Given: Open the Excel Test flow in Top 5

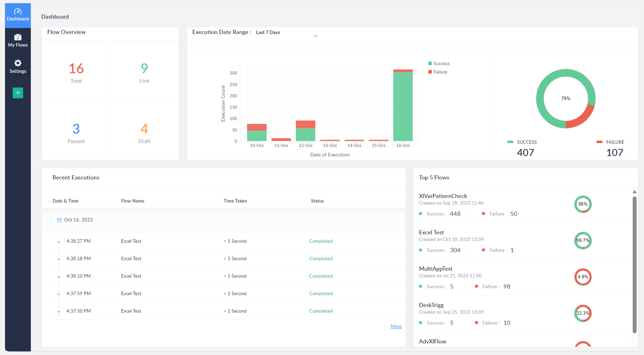Looking at the screenshot, I should coord(431,232).
